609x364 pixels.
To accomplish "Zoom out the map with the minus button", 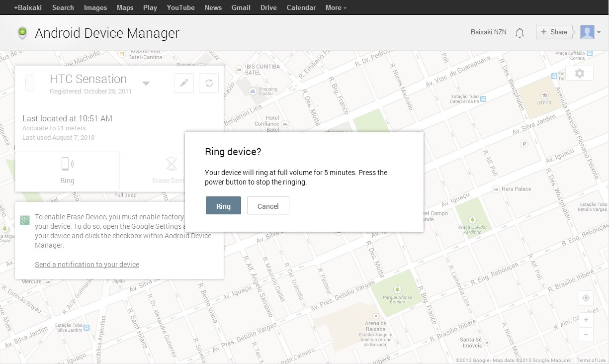I will click(586, 334).
